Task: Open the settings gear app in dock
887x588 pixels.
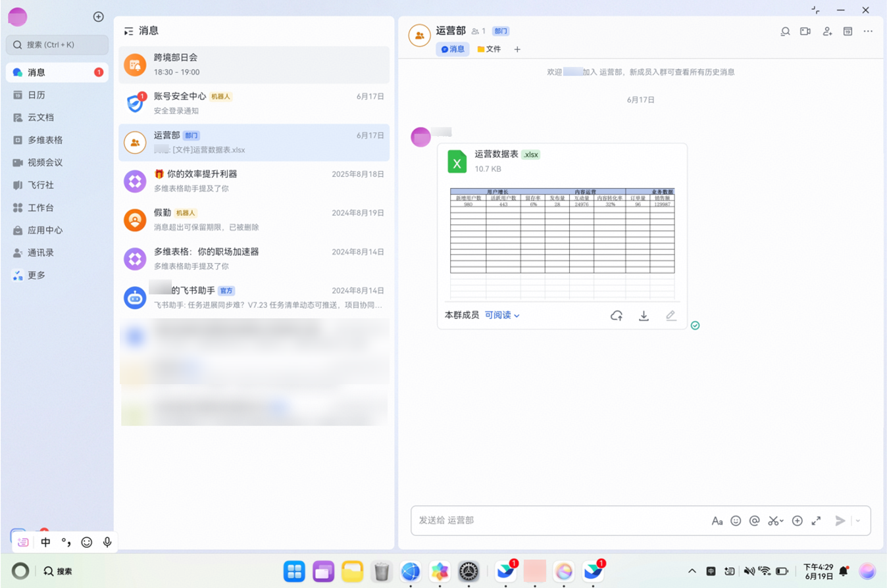Action: [469, 572]
